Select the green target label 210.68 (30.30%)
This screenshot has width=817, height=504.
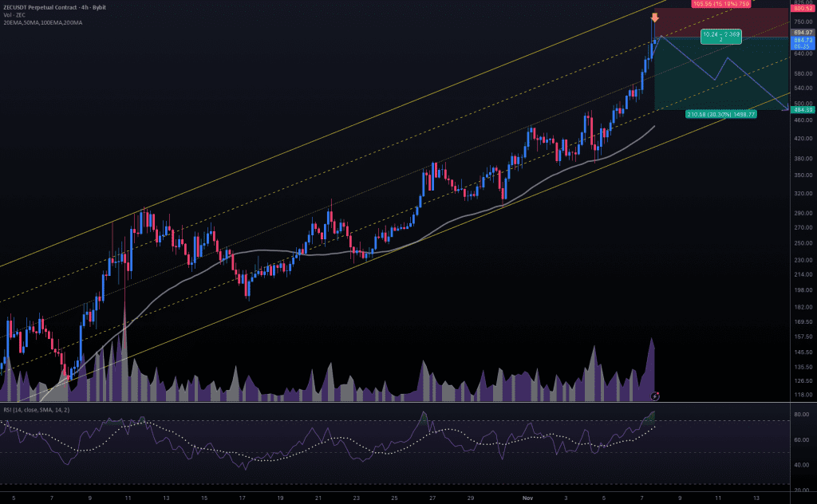coord(721,114)
